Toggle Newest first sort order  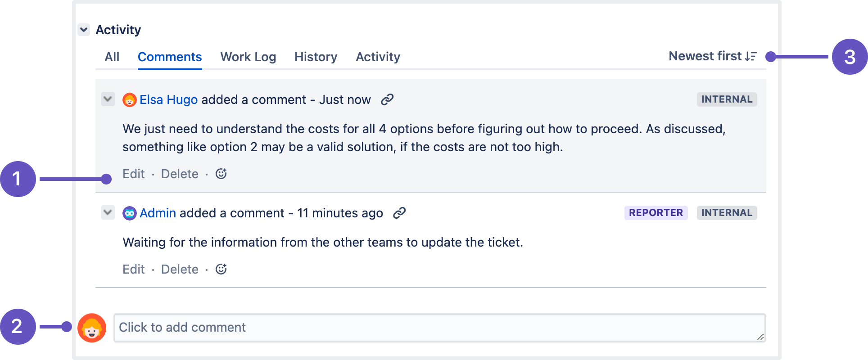712,56
